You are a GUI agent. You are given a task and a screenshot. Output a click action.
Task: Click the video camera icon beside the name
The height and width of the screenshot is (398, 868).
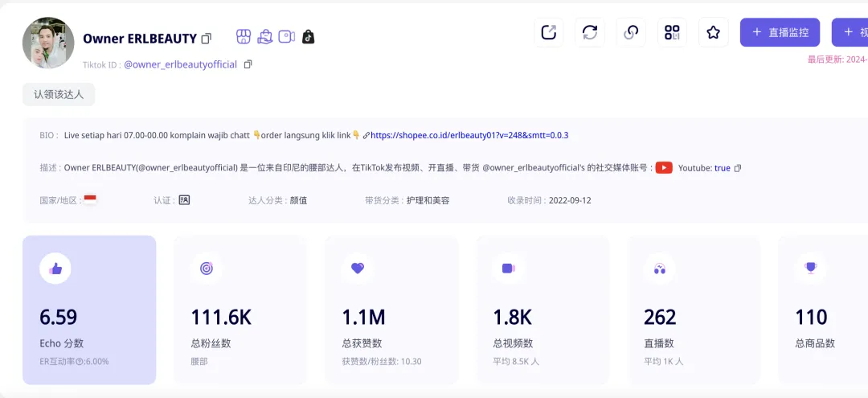pyautogui.click(x=287, y=37)
